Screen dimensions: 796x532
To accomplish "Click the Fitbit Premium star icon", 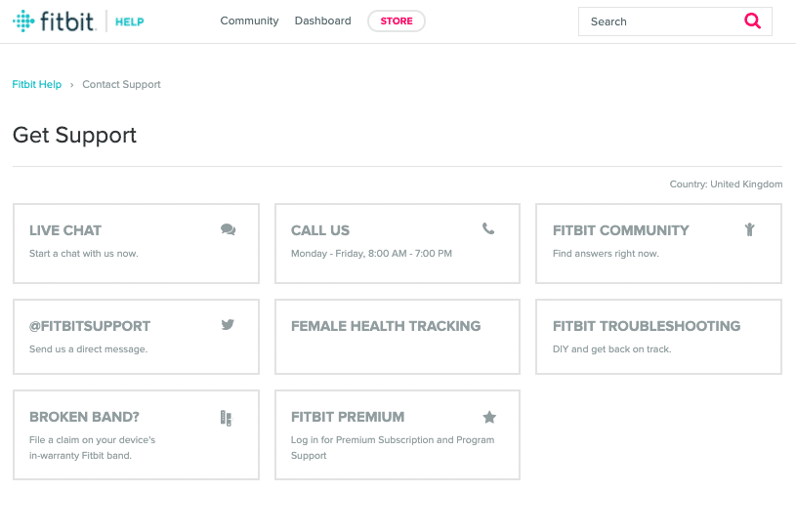I will tap(489, 417).
